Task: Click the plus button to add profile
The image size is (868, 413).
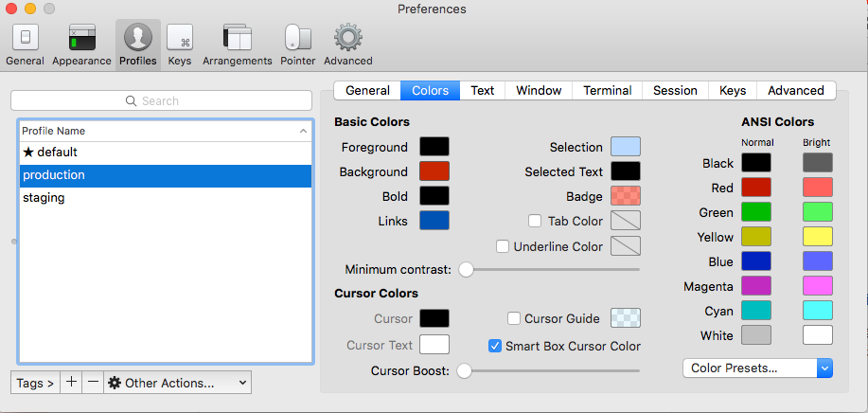Action: coord(71,382)
